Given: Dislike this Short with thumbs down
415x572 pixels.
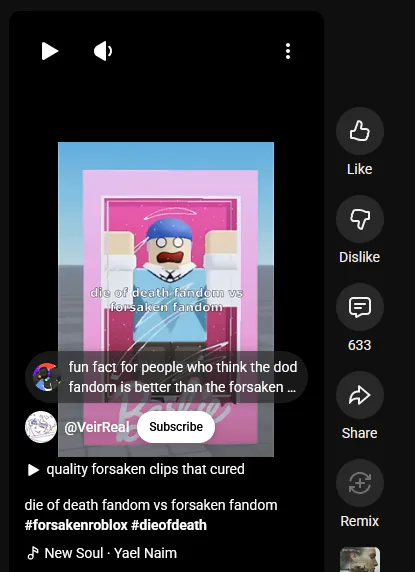Looking at the screenshot, I should 360,219.
